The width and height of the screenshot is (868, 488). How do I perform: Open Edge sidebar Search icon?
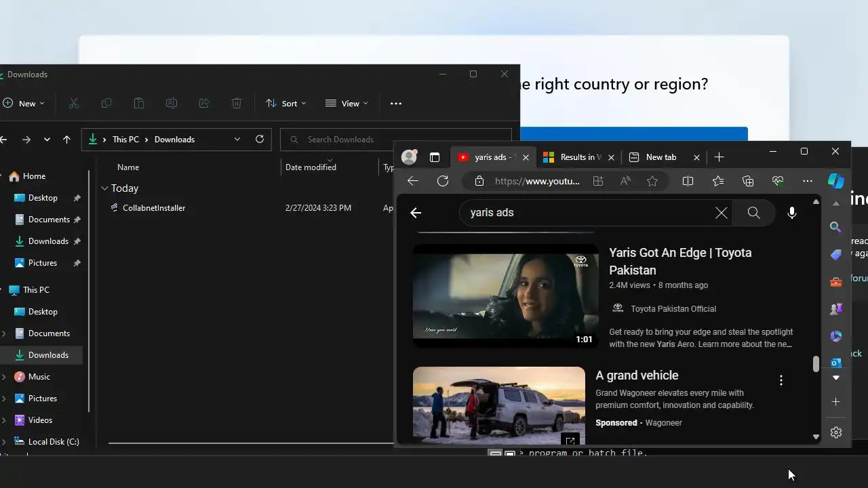pyautogui.click(x=836, y=227)
